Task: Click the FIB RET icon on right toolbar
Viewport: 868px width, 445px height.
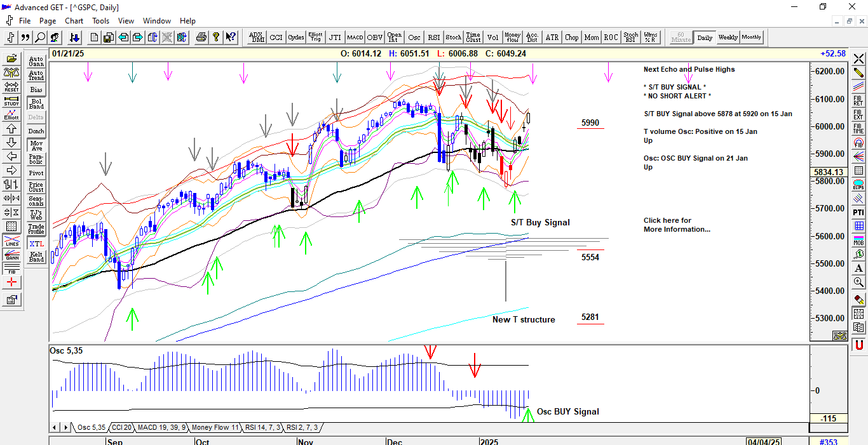Action: (x=858, y=100)
